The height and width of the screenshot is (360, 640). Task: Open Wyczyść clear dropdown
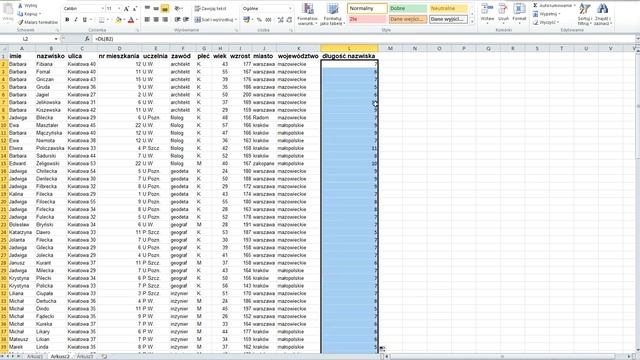tap(546, 22)
